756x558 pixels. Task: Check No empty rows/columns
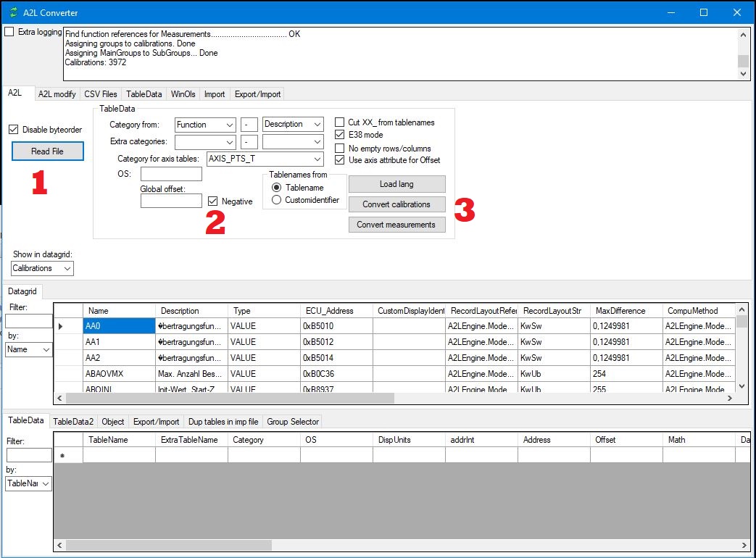tap(338, 147)
